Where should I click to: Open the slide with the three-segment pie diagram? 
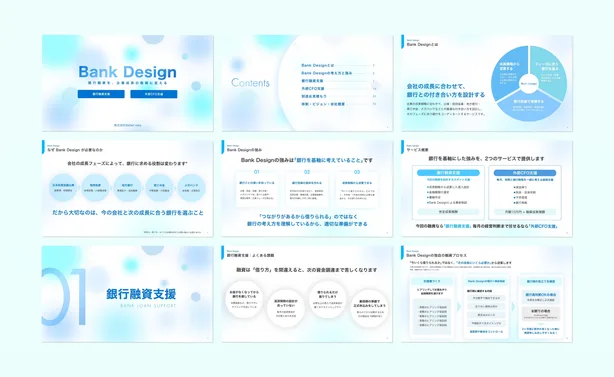coord(487,83)
